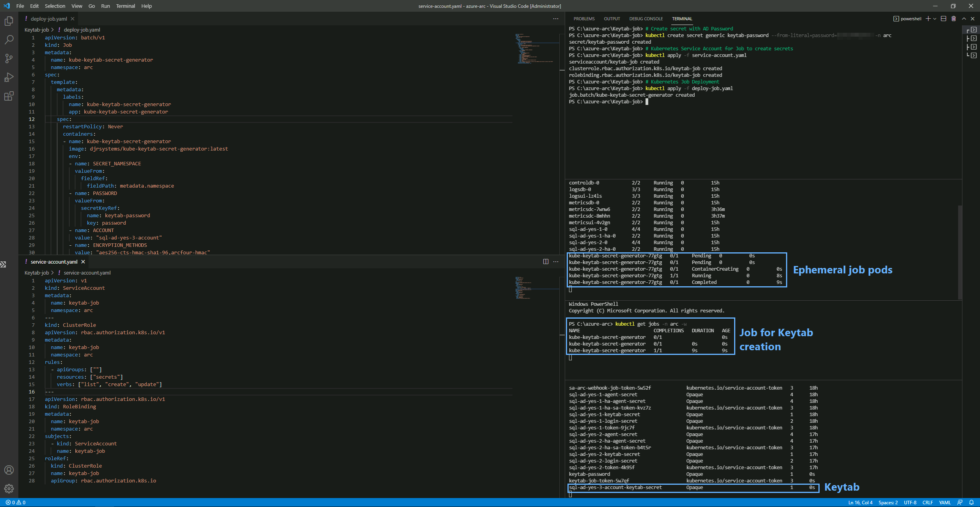This screenshot has width=980, height=507.
Task: Open the Extensions view
Action: [x=9, y=96]
